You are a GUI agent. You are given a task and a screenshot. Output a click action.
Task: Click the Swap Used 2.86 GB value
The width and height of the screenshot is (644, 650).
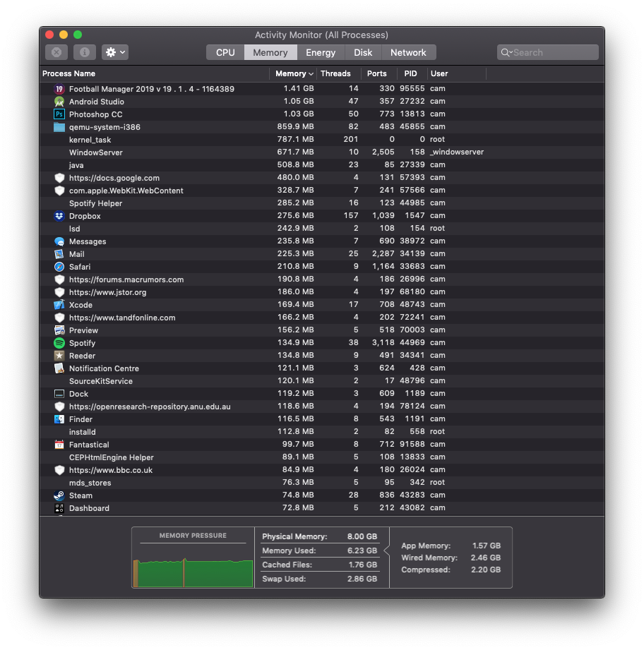362,579
